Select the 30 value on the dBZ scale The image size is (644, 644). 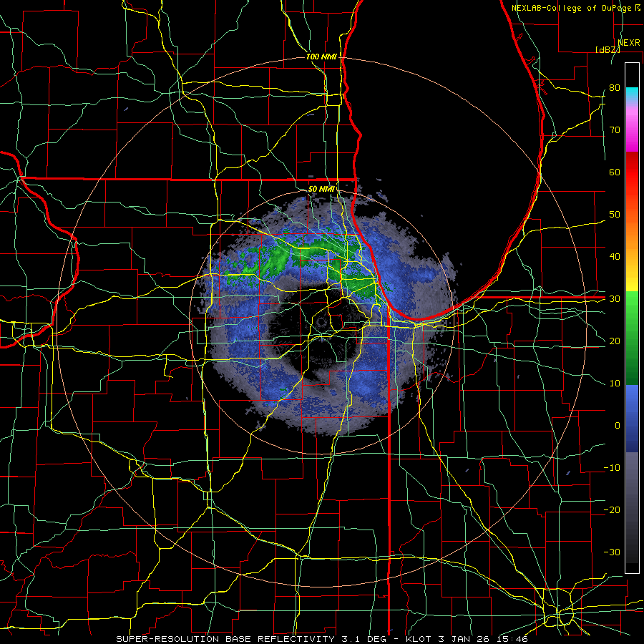[615, 298]
